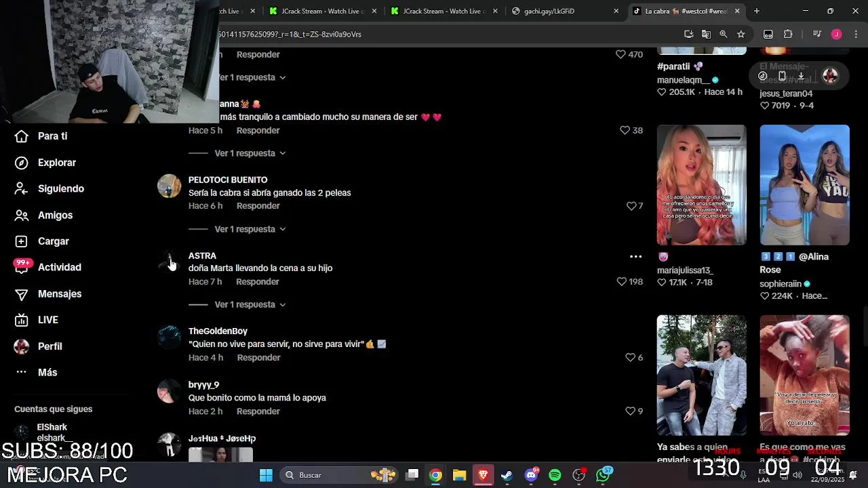
Task: Open JøsHua JøseHp profile name
Action: point(222,439)
